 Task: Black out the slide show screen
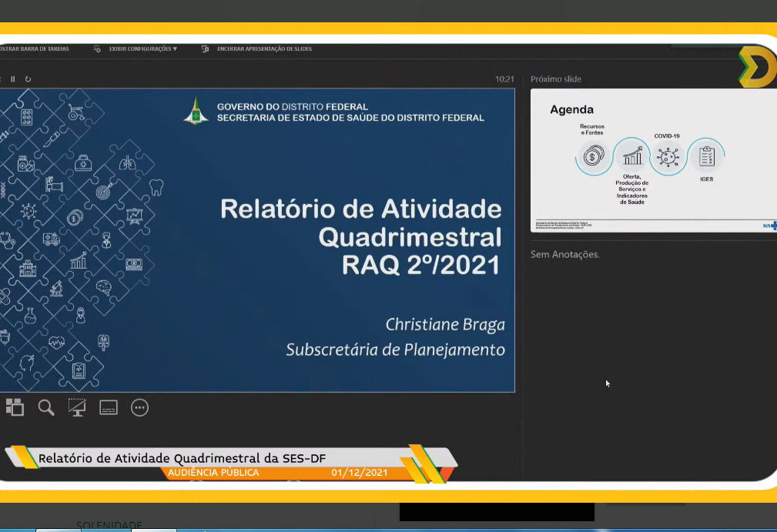77,408
